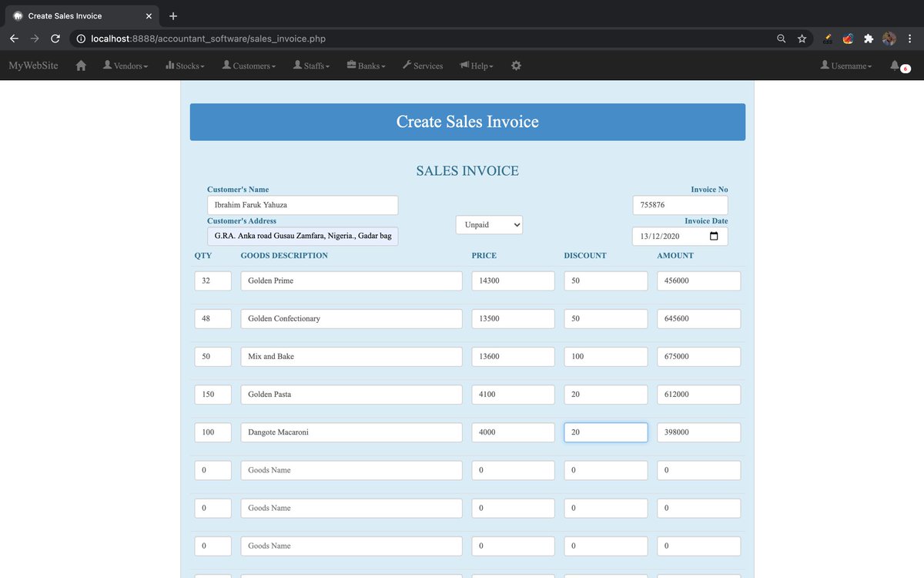Edit the Golden Pasta description field
The height and width of the screenshot is (578, 924).
(x=351, y=395)
